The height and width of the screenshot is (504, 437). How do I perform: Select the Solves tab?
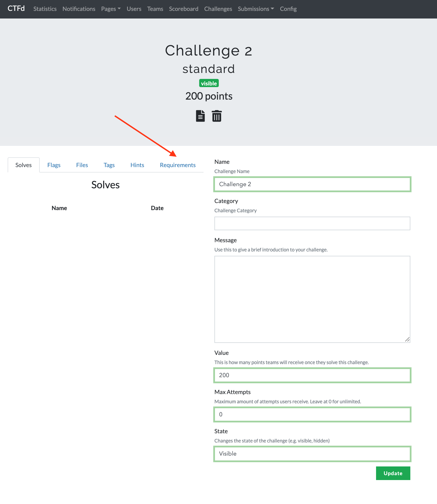pos(23,165)
